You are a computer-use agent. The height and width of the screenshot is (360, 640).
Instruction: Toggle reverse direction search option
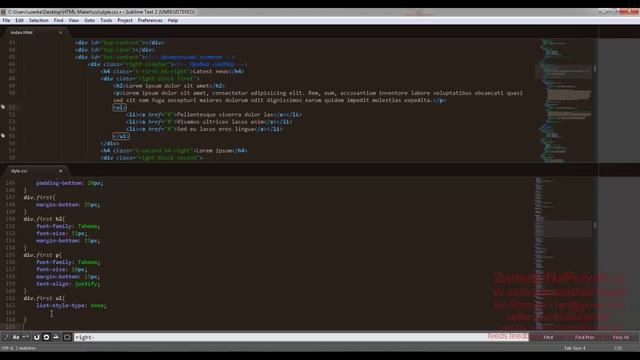coord(36,337)
